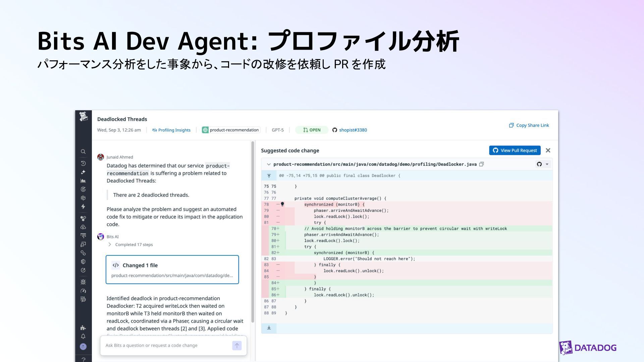Open the target-shaped monitors icon
Viewport: 644px width, 362px height.
[x=83, y=189]
